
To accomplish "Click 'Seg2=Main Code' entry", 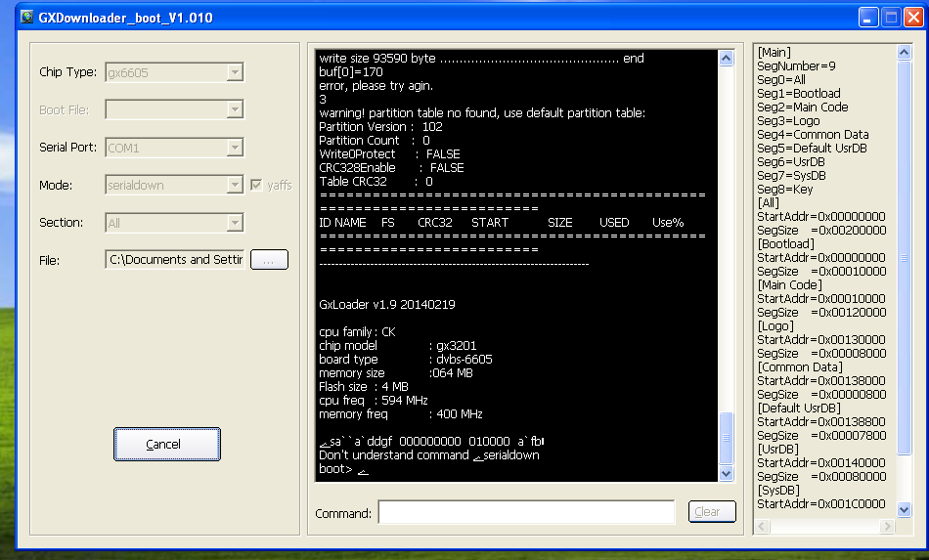I will [x=803, y=107].
